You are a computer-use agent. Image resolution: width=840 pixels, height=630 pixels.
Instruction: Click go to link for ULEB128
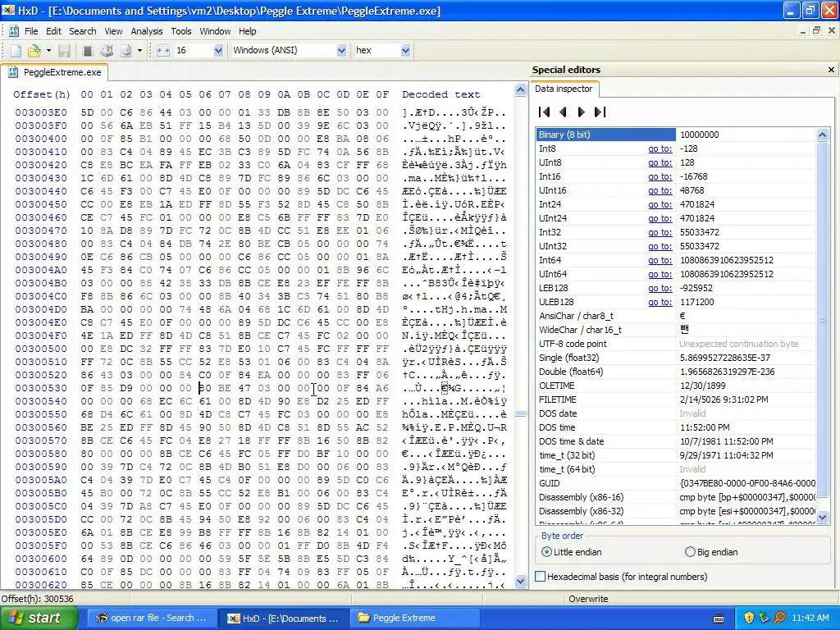point(660,302)
